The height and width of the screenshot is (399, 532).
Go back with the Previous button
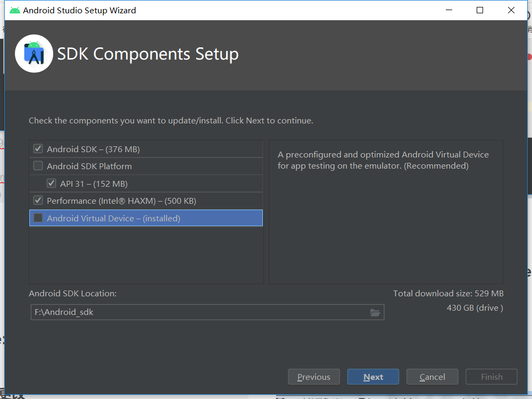click(313, 377)
